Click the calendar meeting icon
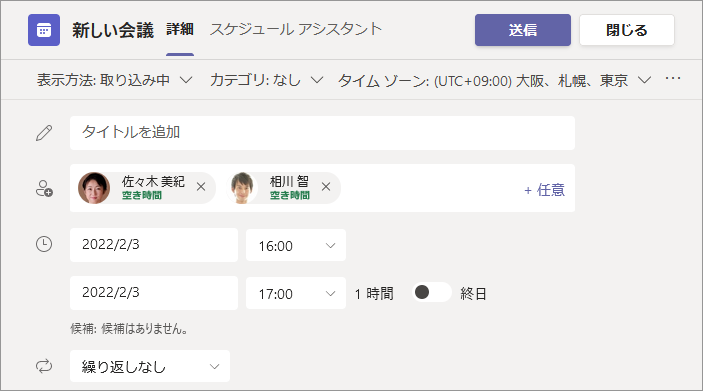The width and height of the screenshot is (703, 391). tap(44, 30)
